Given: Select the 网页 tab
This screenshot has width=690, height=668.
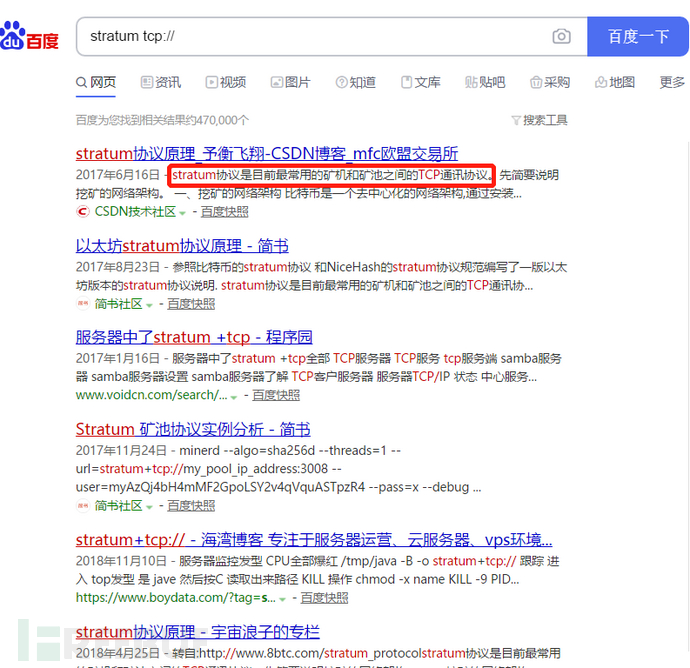Looking at the screenshot, I should click(95, 82).
